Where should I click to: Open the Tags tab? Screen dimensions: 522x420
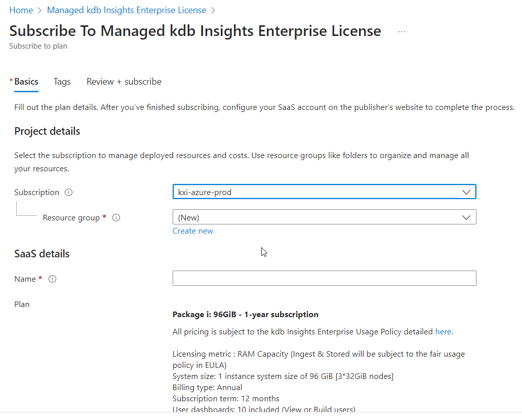tap(62, 82)
